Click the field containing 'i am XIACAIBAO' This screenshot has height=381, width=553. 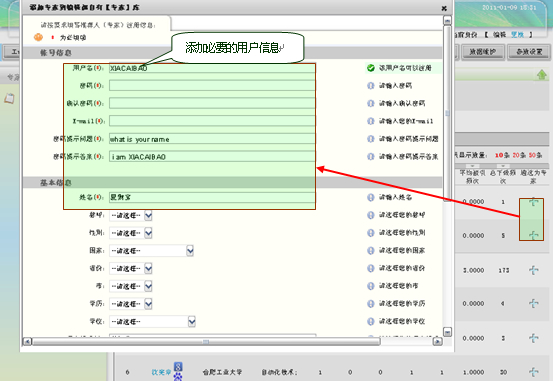coord(212,157)
